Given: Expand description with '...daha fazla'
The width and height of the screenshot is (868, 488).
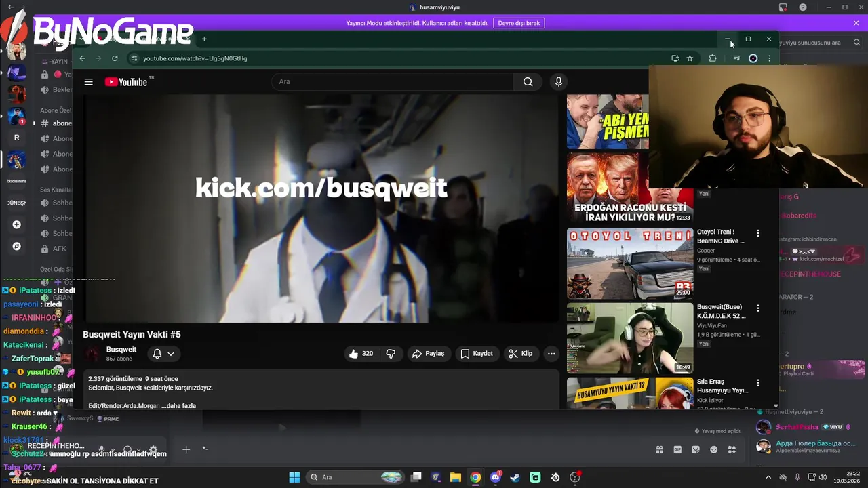Looking at the screenshot, I should click(179, 406).
